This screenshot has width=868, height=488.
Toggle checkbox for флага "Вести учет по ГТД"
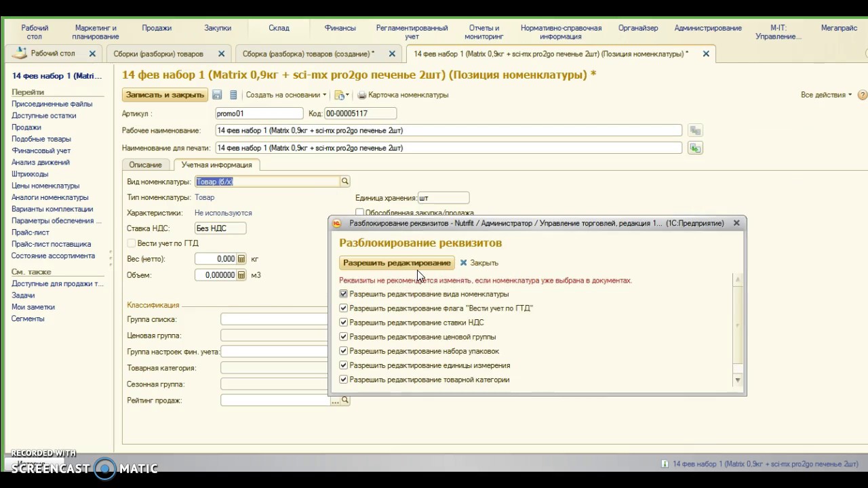[343, 308]
